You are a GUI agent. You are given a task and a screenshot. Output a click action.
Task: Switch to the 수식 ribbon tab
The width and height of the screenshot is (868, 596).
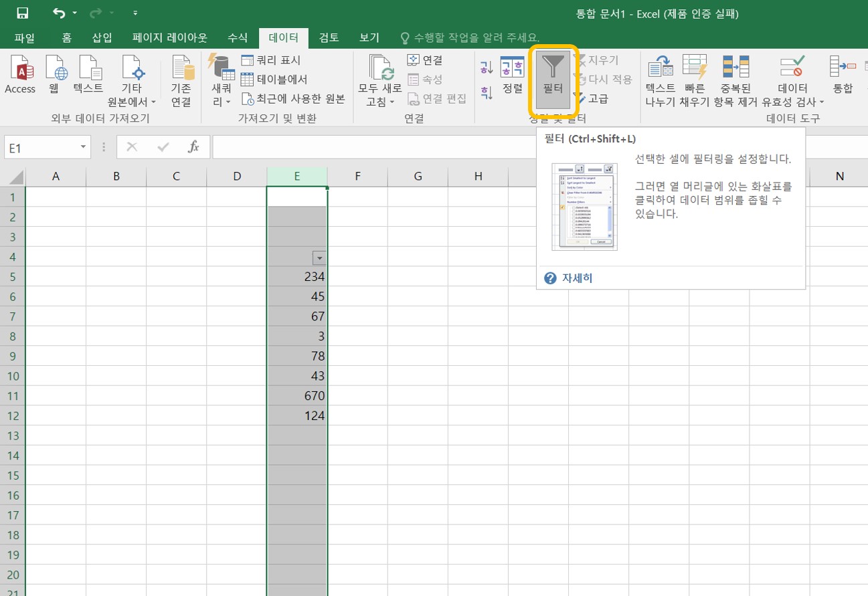(x=237, y=37)
